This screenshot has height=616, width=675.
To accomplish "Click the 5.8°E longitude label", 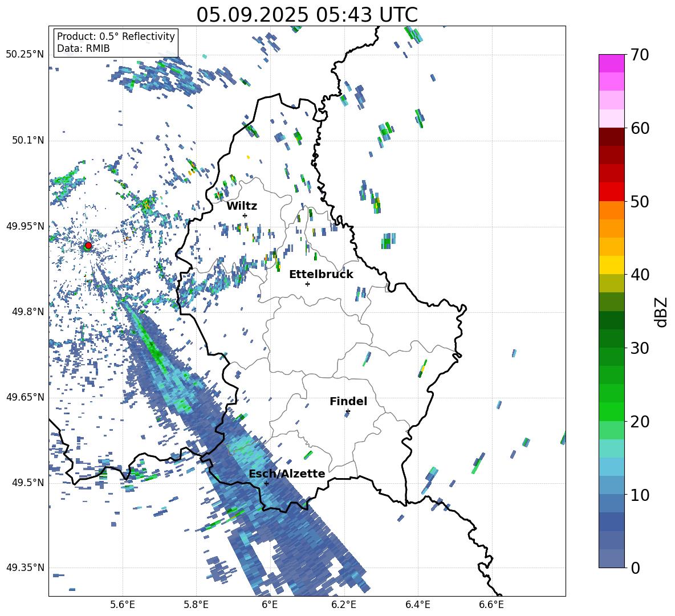I will pyautogui.click(x=196, y=605).
